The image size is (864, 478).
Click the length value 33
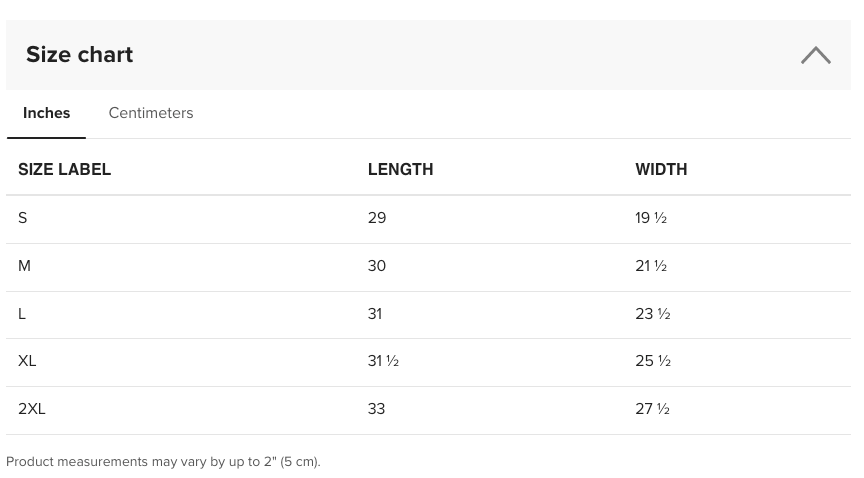click(x=376, y=409)
